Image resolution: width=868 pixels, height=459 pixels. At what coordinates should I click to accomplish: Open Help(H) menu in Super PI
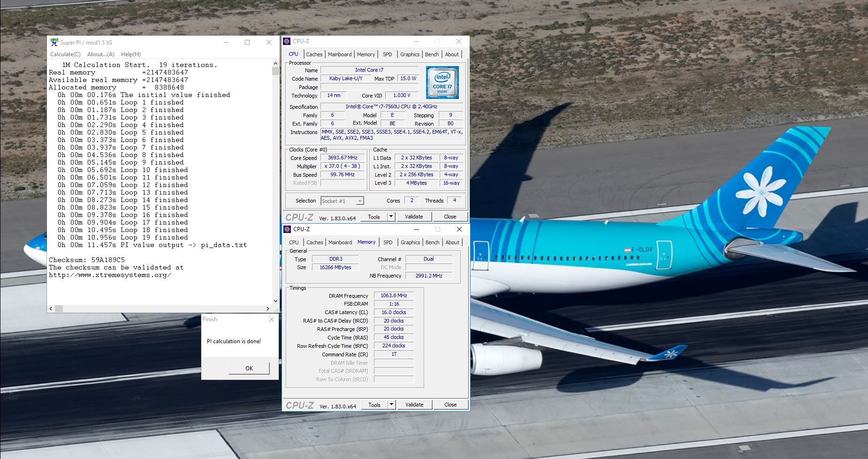130,54
